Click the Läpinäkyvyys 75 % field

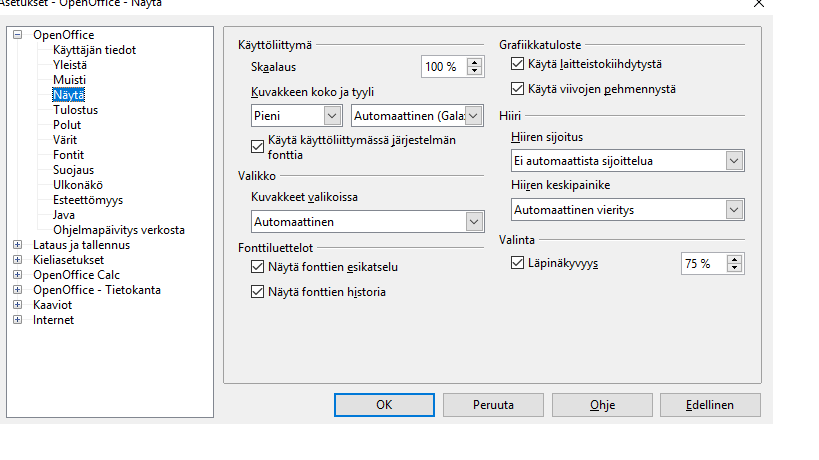704,264
